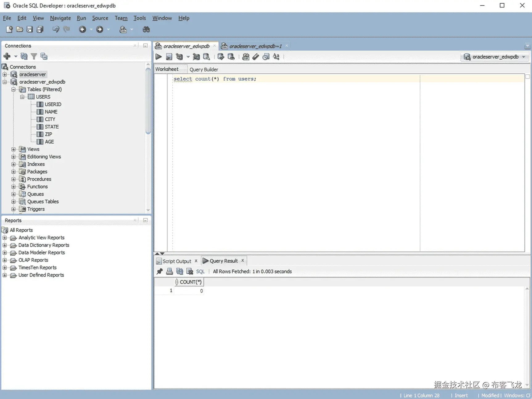Open SQL History via the clock icon

266,56
